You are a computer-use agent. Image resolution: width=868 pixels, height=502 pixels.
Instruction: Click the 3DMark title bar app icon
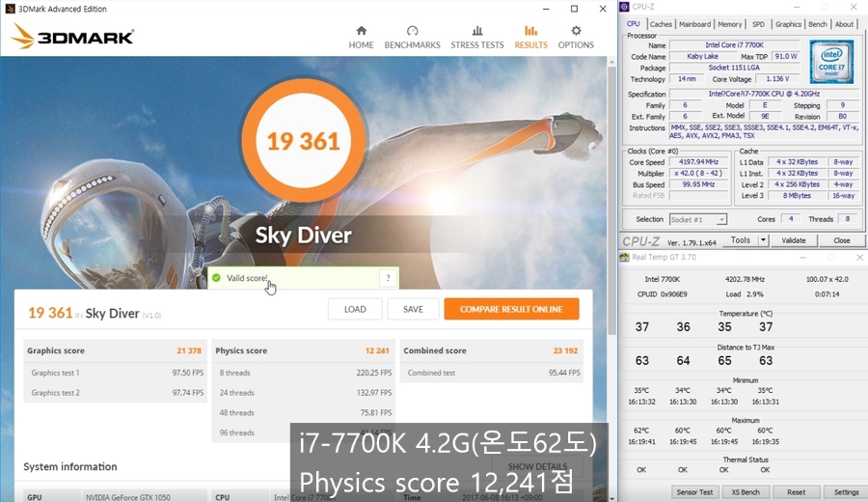(x=10, y=9)
